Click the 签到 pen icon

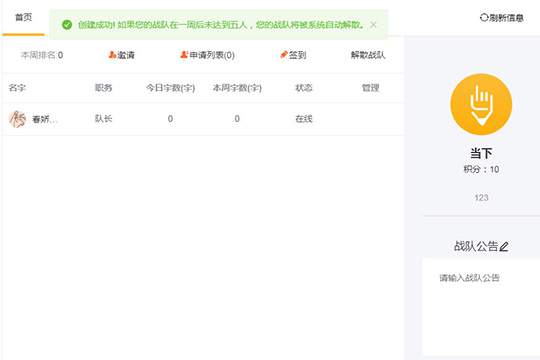pyautogui.click(x=284, y=55)
